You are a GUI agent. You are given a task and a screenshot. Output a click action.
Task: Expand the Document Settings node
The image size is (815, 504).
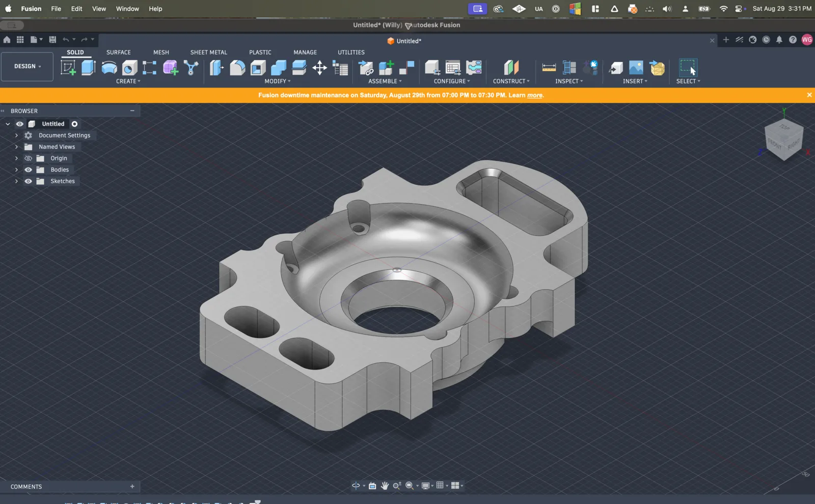click(16, 135)
